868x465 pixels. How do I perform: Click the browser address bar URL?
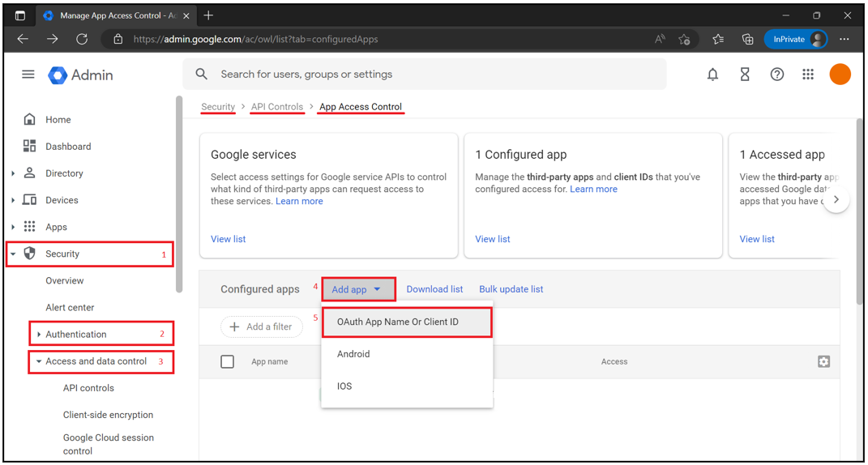(x=255, y=40)
